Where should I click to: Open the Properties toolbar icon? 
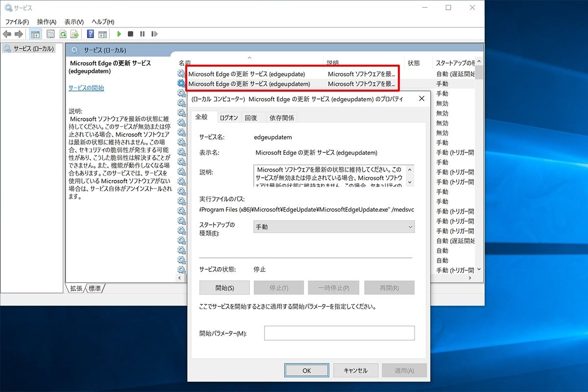coord(50,34)
